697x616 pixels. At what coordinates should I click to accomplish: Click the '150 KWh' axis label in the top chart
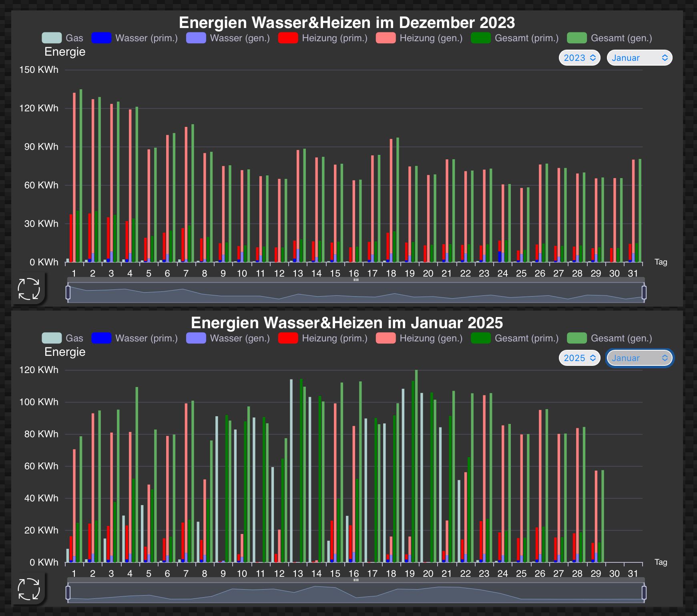point(39,70)
